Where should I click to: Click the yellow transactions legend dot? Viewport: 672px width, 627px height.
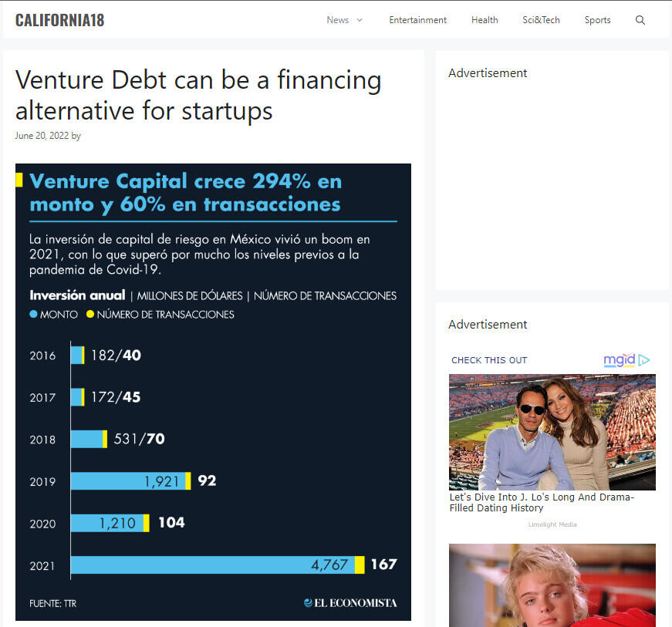click(90, 315)
